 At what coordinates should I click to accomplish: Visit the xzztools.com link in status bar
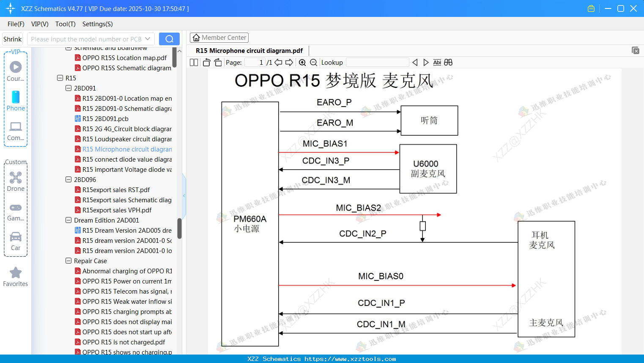pyautogui.click(x=350, y=359)
